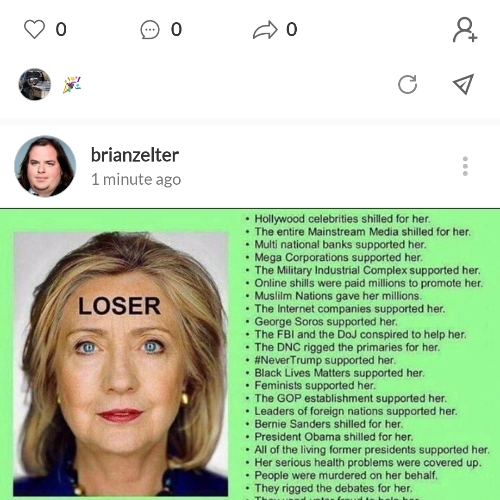Tap the 'They rigged the debates' line
Image resolution: width=500 pixels, height=500 pixels.
click(x=333, y=488)
